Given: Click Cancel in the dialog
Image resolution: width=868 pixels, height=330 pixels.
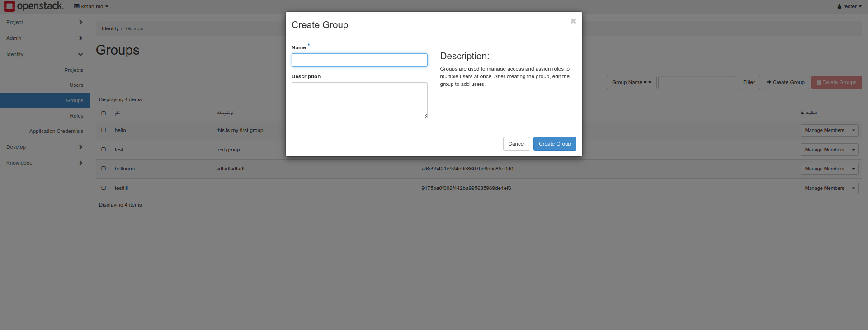Looking at the screenshot, I should click(516, 144).
